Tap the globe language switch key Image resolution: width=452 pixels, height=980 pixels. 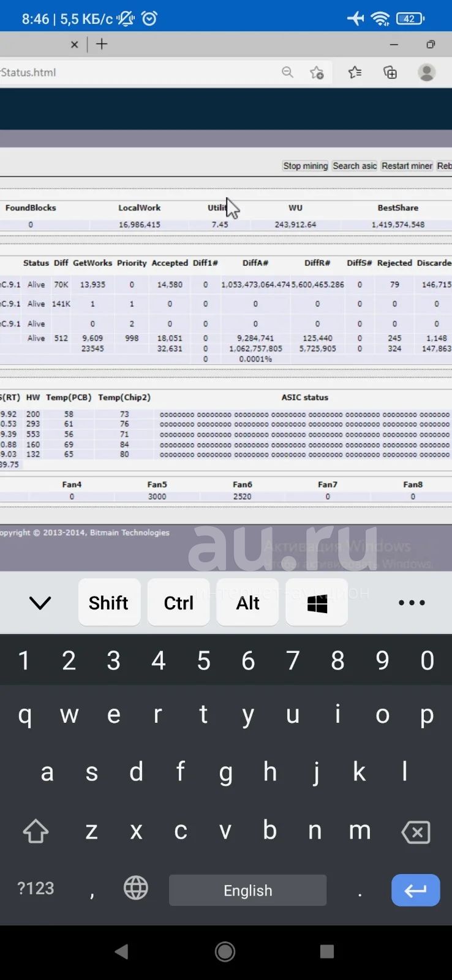click(136, 888)
